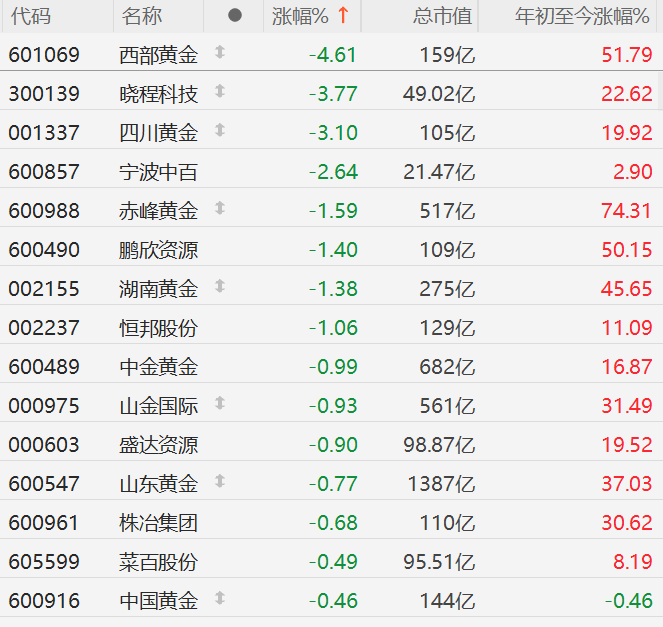Open stock name 山东黄金

coord(159,485)
